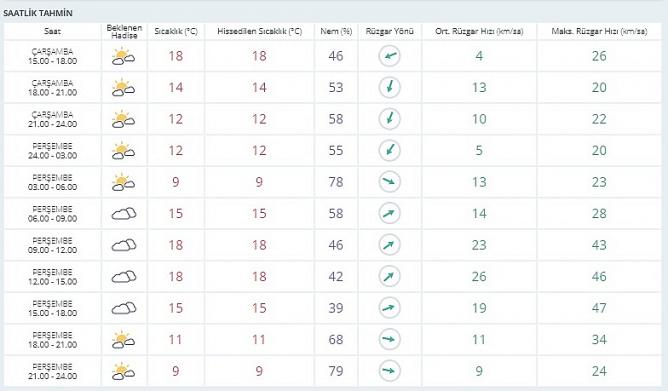The height and width of the screenshot is (391, 668).
Task: Select the cloudy icon for Perşembe 06.00-09.00
Action: point(124,213)
